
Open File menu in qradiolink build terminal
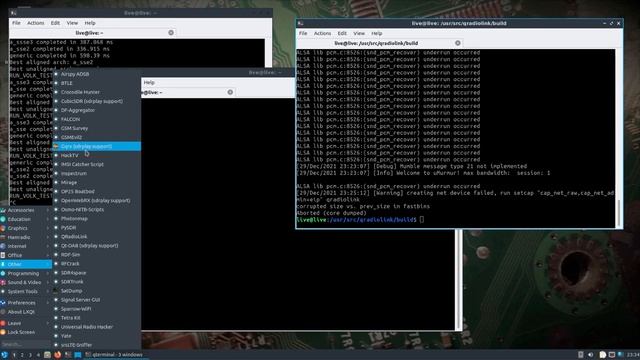point(303,33)
